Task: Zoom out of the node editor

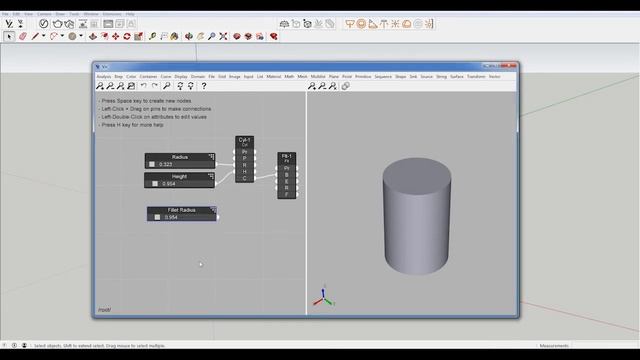Action: (110, 86)
